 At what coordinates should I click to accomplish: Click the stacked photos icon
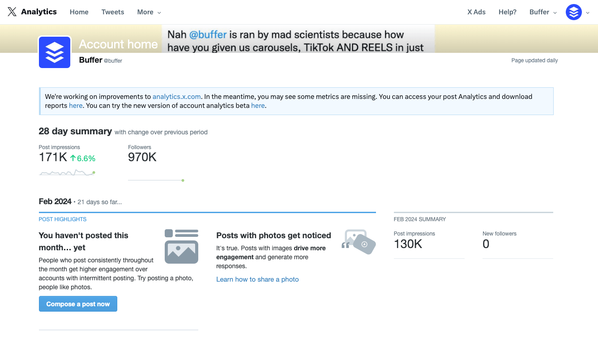click(359, 242)
